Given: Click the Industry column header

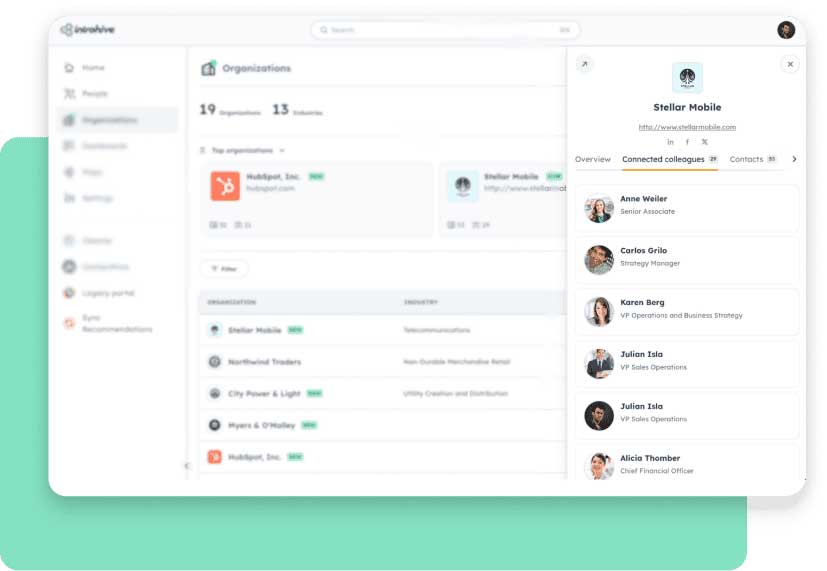Looking at the screenshot, I should coord(420,302).
